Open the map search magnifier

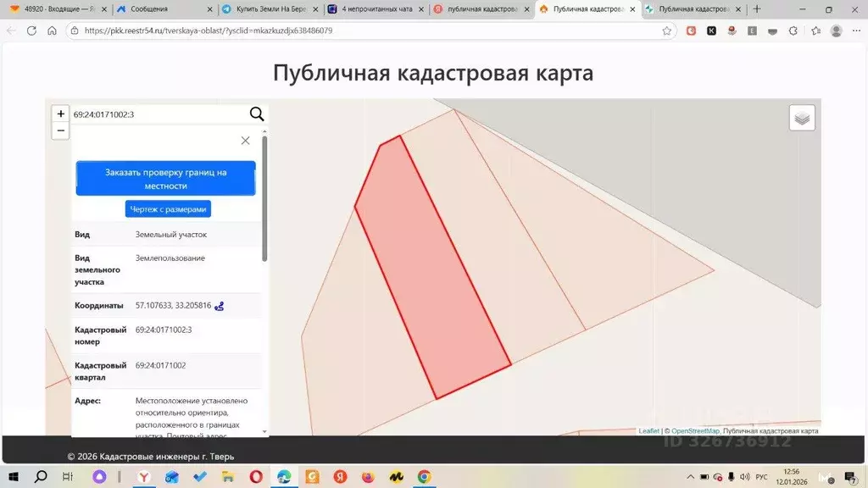256,114
